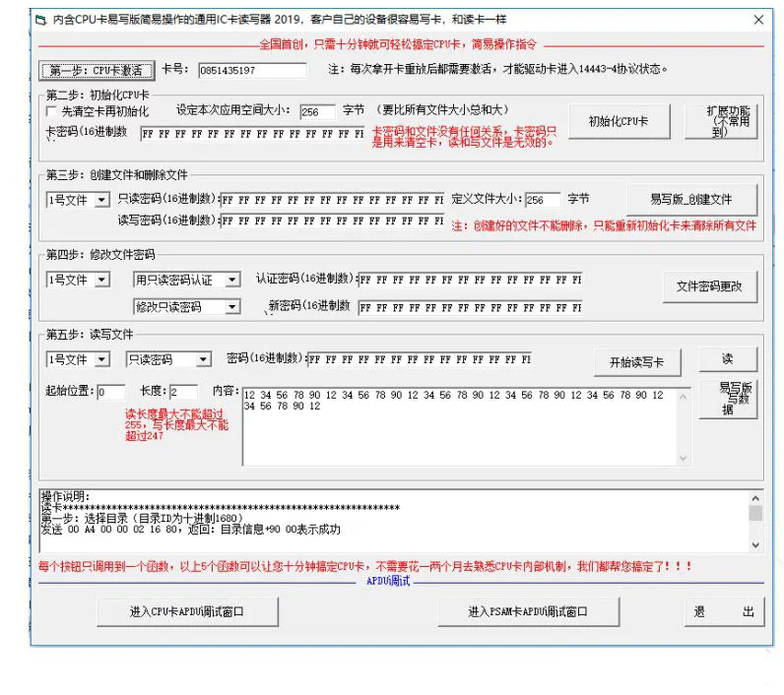Viewport: 784px width, 695px height.
Task: Click the 第一步: CPU卡激活 button
Action: tap(97, 71)
